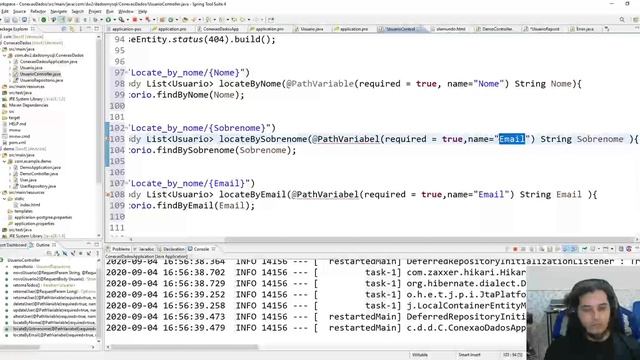Image resolution: width=640 pixels, height=360 pixels.
Task: Select retornaTodos() in the Outline
Action: [x=27, y=285]
